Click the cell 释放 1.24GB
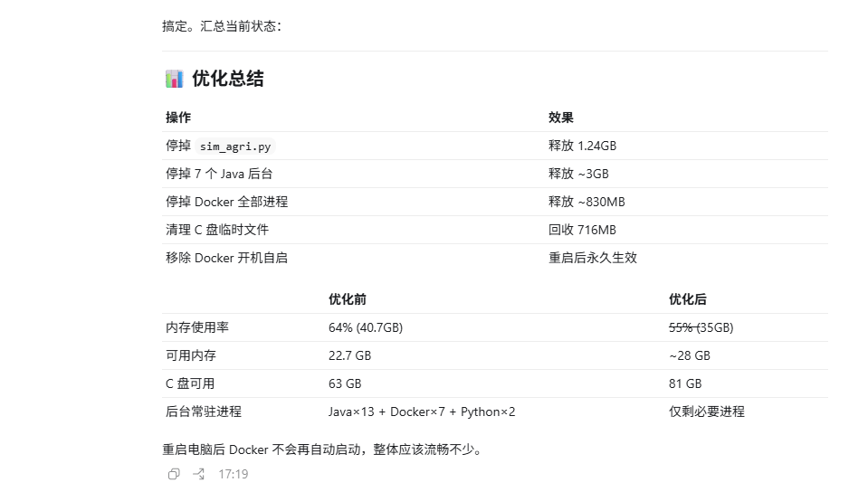 pos(582,146)
